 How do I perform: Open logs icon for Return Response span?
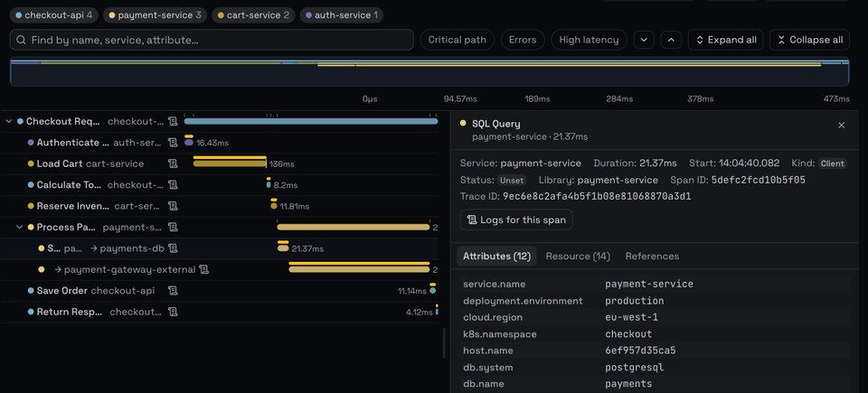pos(173,312)
